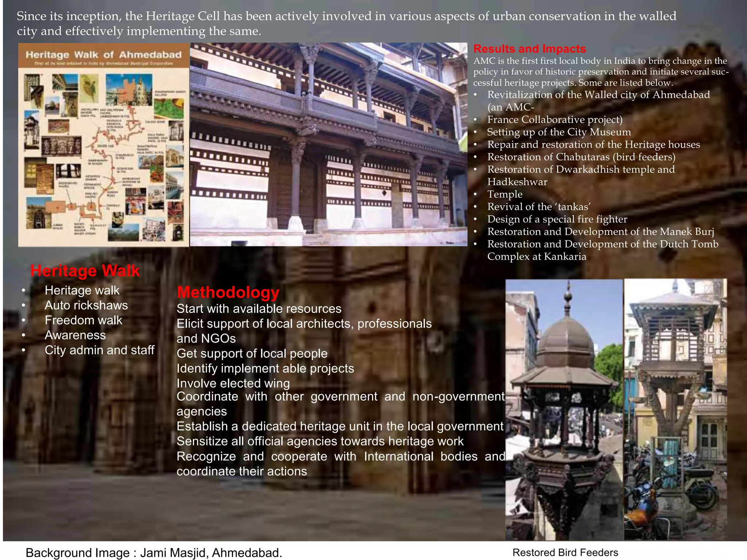This screenshot has height=560, width=747.
Task: Click the Restored Bird Feeders caption
Action: pyautogui.click(x=565, y=553)
